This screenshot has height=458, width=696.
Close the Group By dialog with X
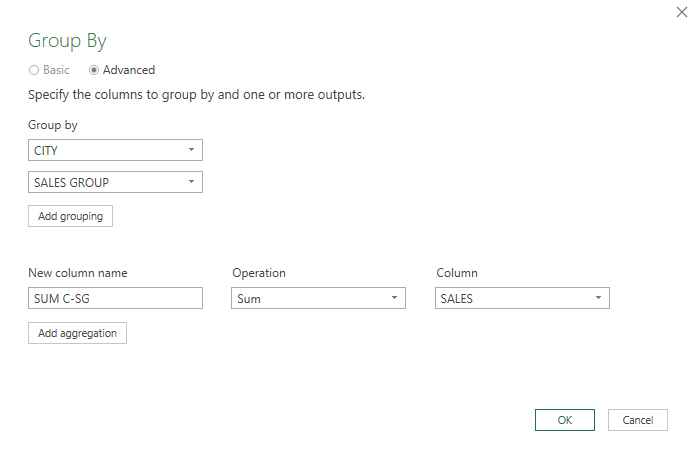[x=682, y=12]
